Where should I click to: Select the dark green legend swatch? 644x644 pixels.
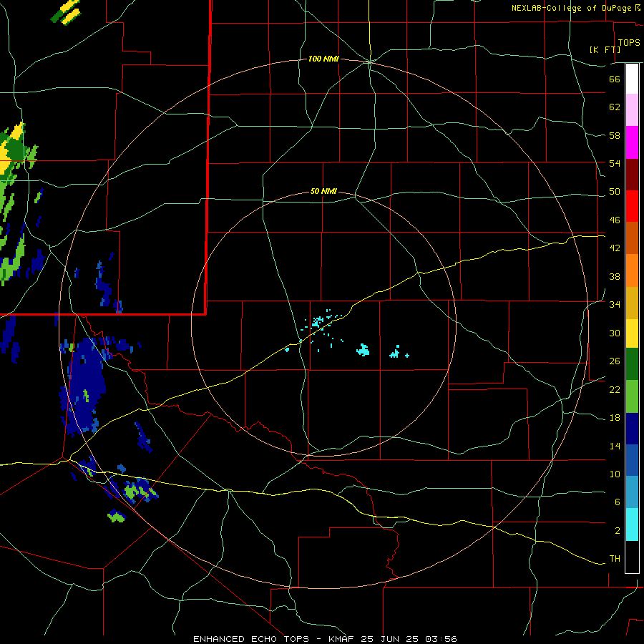click(x=632, y=364)
